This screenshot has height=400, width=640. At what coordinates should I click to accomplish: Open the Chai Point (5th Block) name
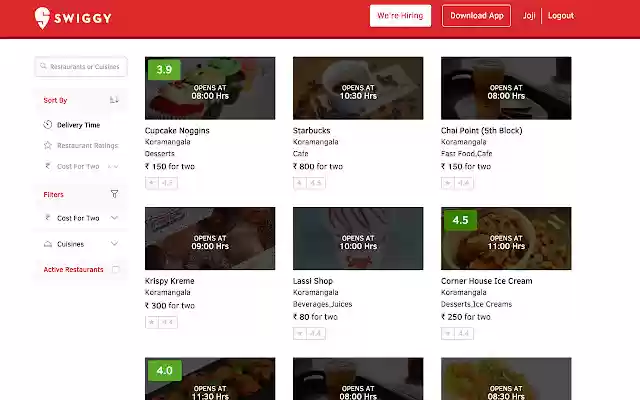[x=482, y=131]
